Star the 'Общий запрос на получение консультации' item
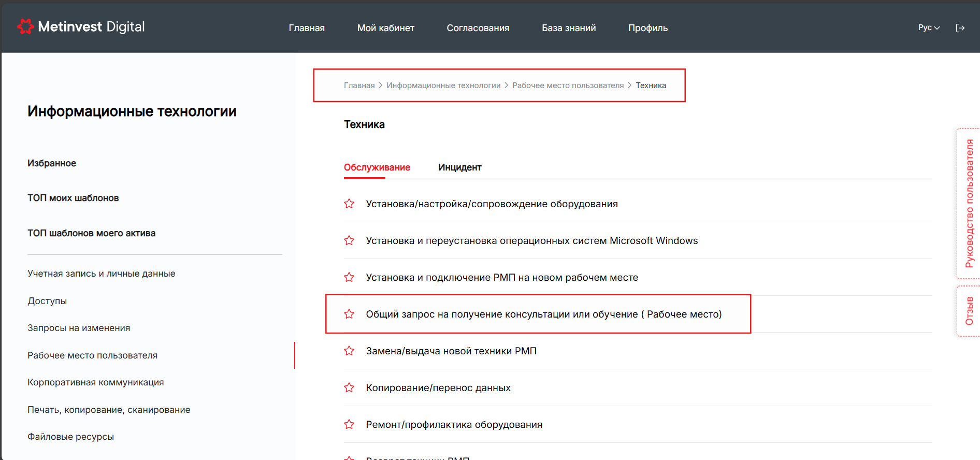This screenshot has height=460, width=980. 349,314
